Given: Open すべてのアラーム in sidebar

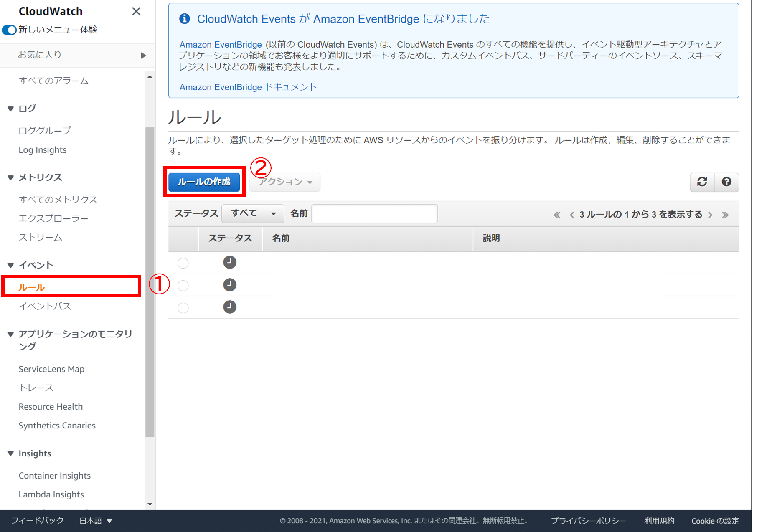Looking at the screenshot, I should coord(53,81).
